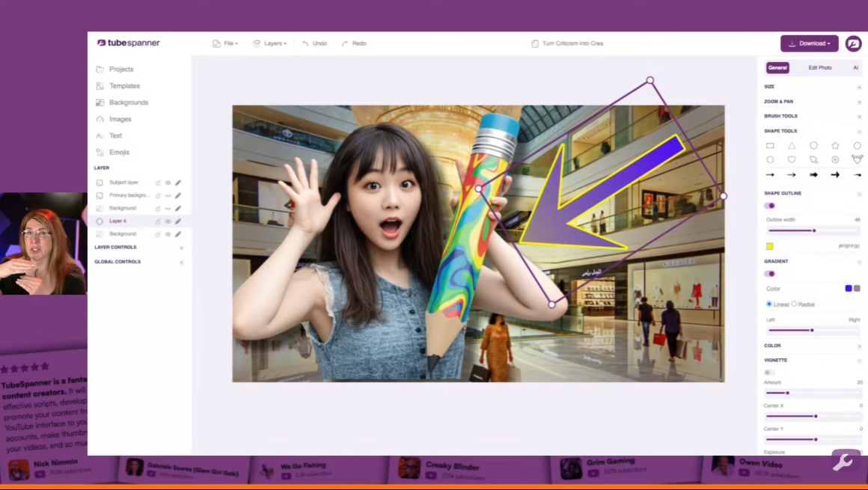Click the yellow outline color swatch
The width and height of the screenshot is (868, 490).
point(769,246)
